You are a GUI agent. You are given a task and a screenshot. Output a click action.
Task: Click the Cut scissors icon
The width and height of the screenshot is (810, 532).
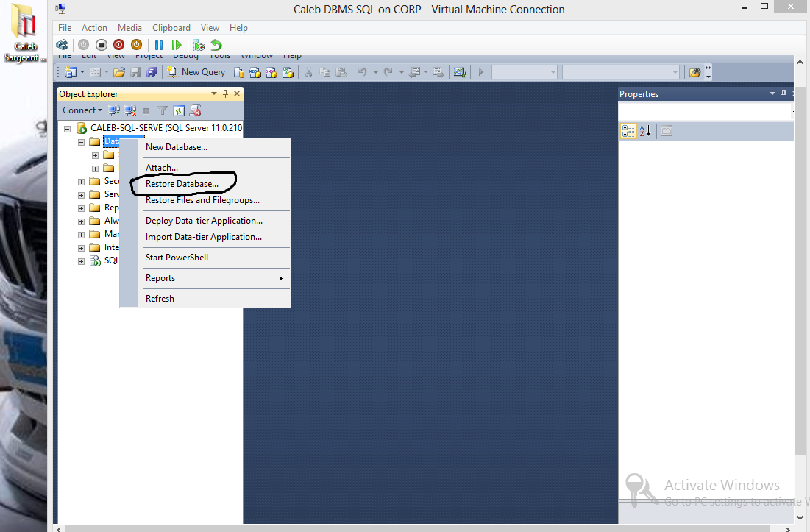[308, 72]
